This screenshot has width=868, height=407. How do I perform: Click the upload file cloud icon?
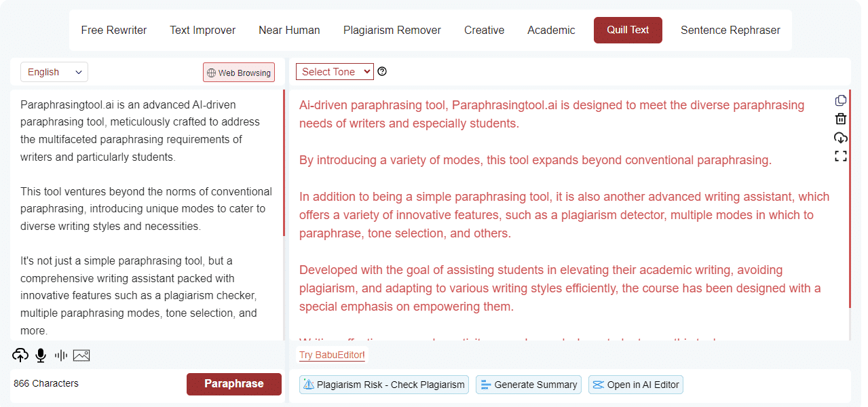coord(20,355)
